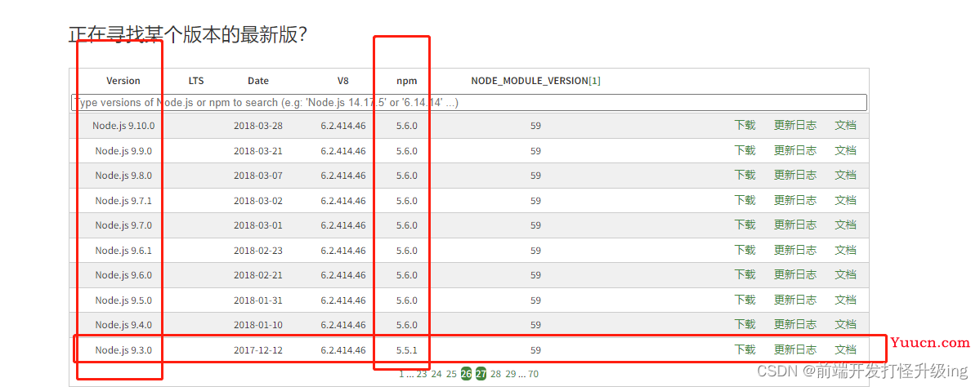Open docs link for Node.js 9.10.0

coord(846,125)
